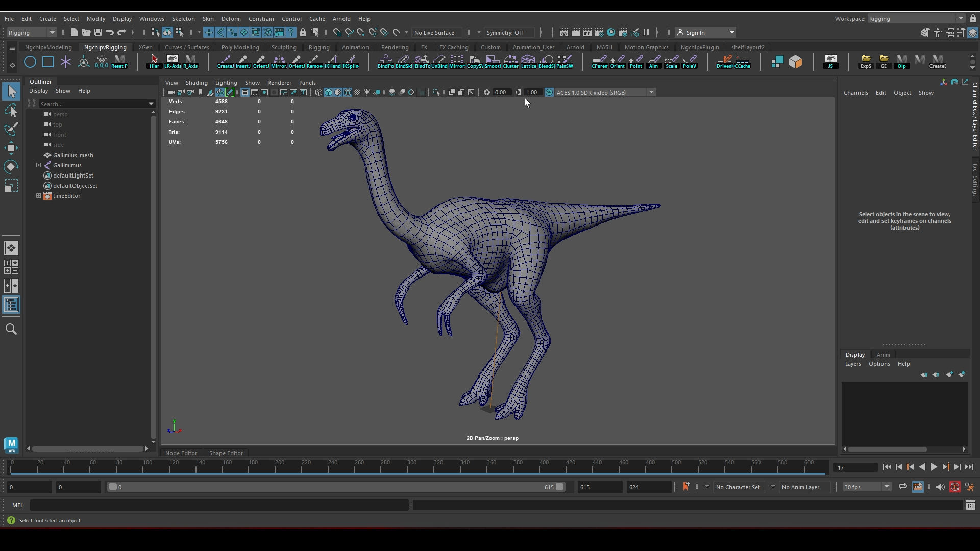The width and height of the screenshot is (980, 551).
Task: Click the LR-Axis eye shelf icon
Action: coord(172,62)
